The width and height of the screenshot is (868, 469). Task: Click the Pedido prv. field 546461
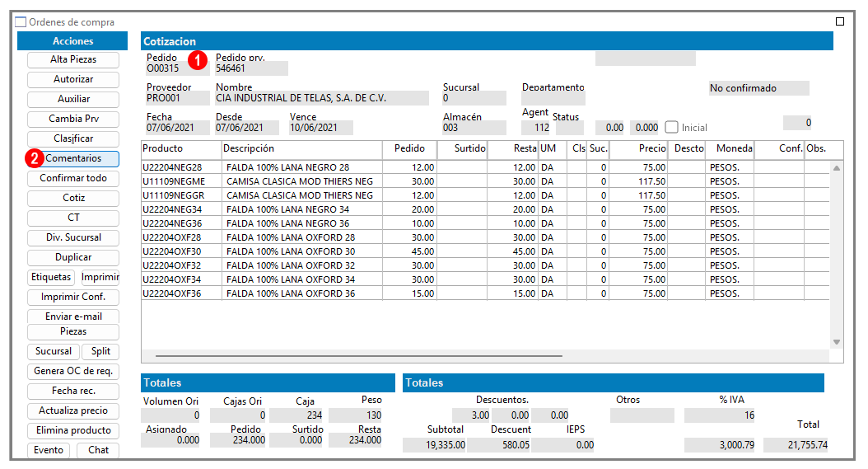251,68
